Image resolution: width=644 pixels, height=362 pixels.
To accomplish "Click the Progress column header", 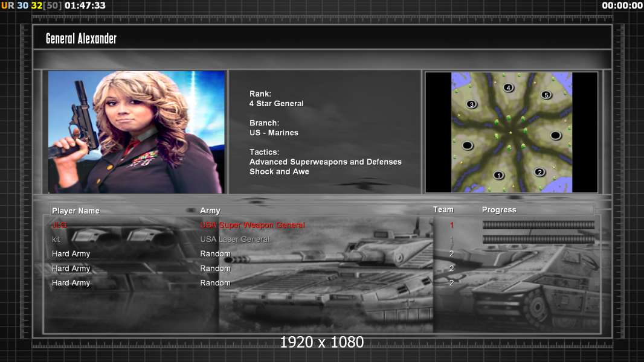I will (x=499, y=210).
